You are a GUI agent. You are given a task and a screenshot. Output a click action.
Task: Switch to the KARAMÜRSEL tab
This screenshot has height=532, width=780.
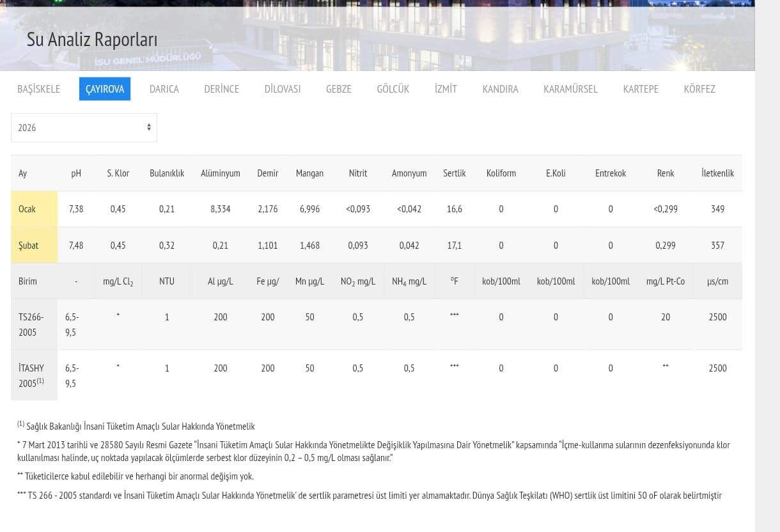point(570,89)
